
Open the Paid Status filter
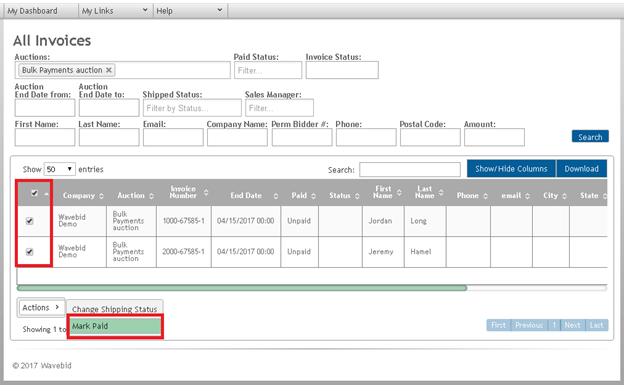click(x=268, y=70)
